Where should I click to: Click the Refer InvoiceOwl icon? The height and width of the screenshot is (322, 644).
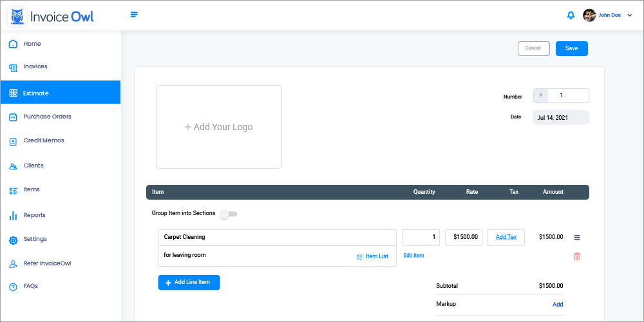tap(13, 265)
